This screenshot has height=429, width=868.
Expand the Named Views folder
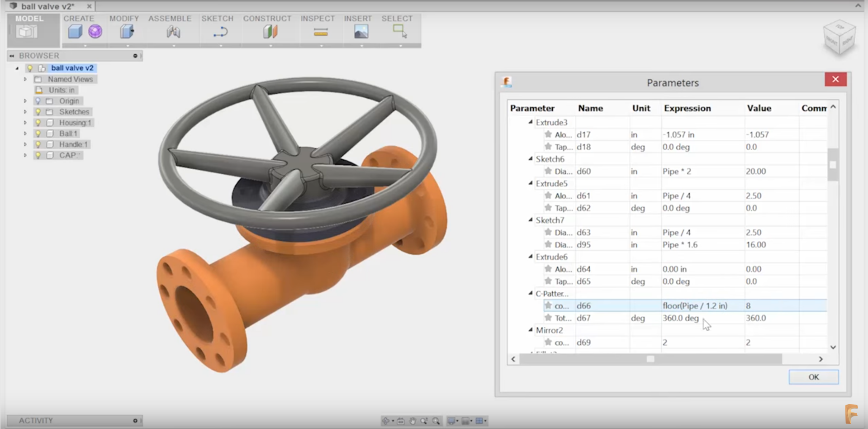pyautogui.click(x=25, y=79)
